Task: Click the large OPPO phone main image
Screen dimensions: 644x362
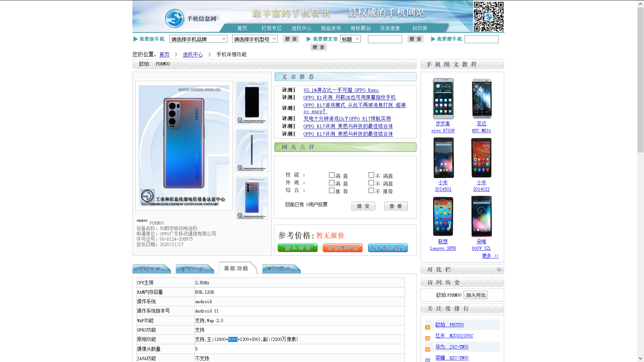Action: [x=184, y=145]
